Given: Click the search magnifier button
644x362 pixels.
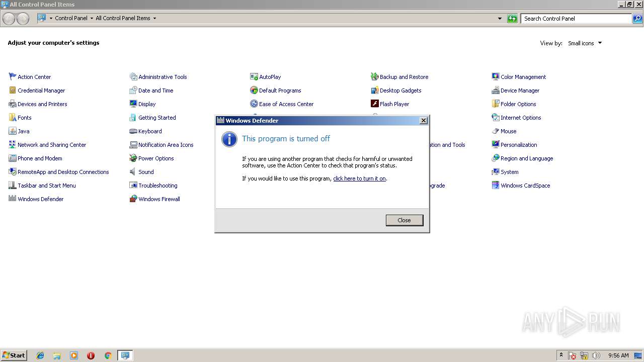Looking at the screenshot, I should pos(637,19).
